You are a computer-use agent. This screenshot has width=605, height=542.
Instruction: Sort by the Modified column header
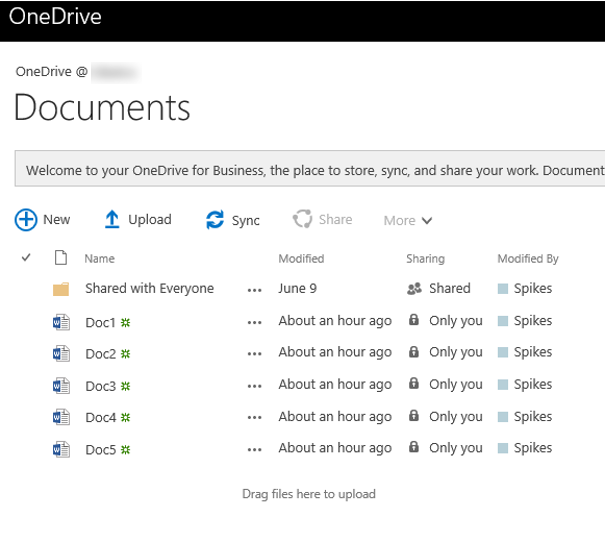click(301, 258)
